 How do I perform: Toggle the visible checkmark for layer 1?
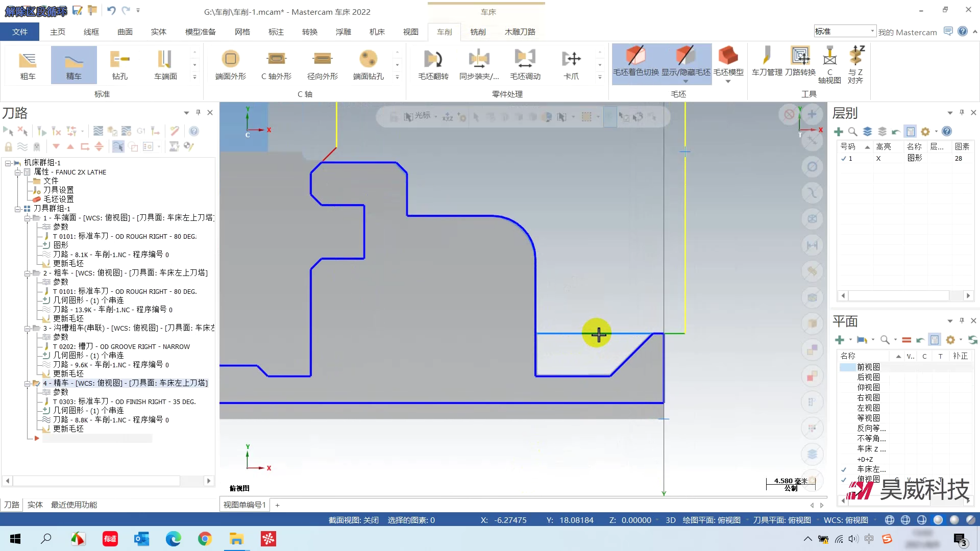(x=844, y=159)
